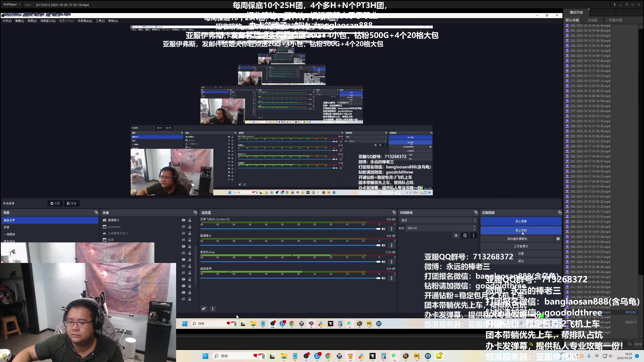
Task: Undock the 场景 panel icon
Action: click(96, 213)
